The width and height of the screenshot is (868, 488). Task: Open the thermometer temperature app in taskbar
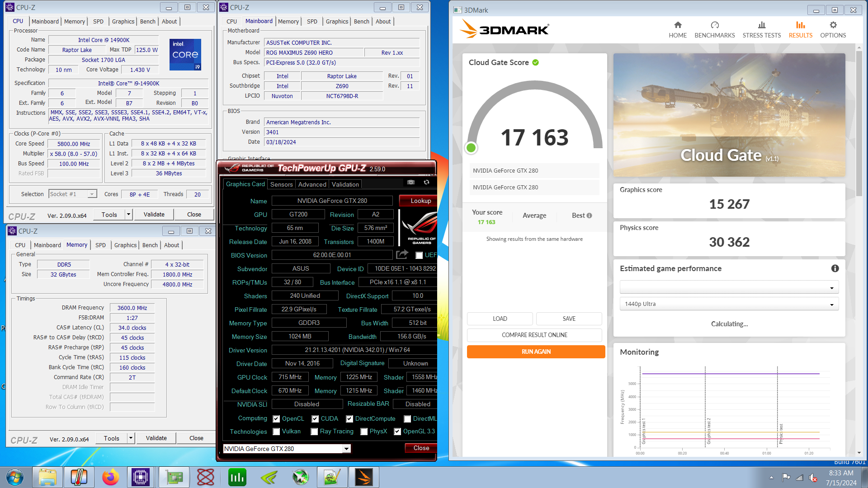(x=79, y=477)
